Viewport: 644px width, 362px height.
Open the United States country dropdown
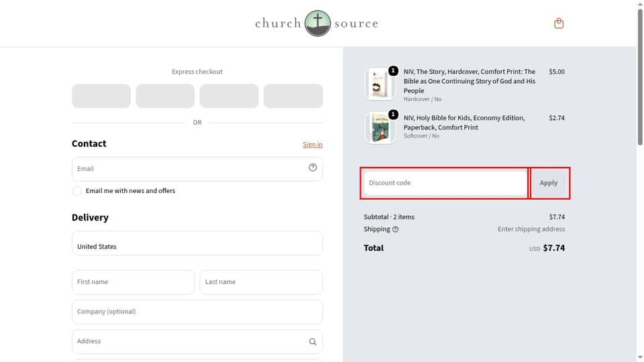197,243
